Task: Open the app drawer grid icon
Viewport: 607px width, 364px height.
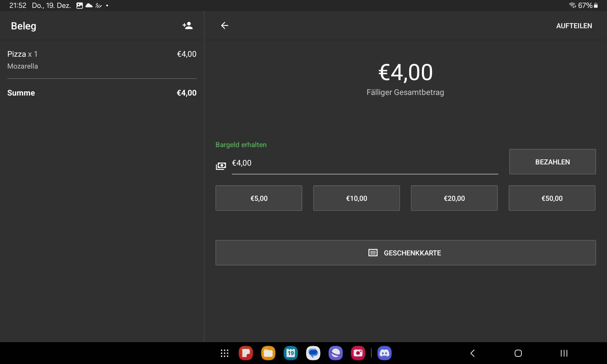Action: 225,353
